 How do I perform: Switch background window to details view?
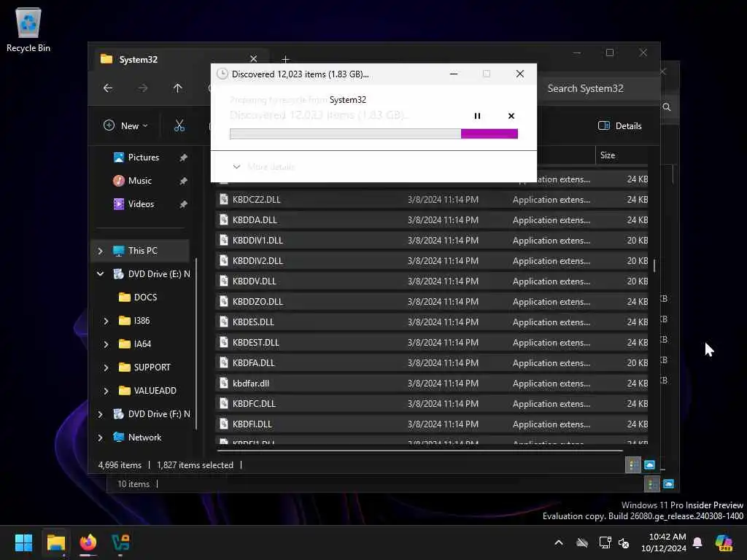click(651, 484)
